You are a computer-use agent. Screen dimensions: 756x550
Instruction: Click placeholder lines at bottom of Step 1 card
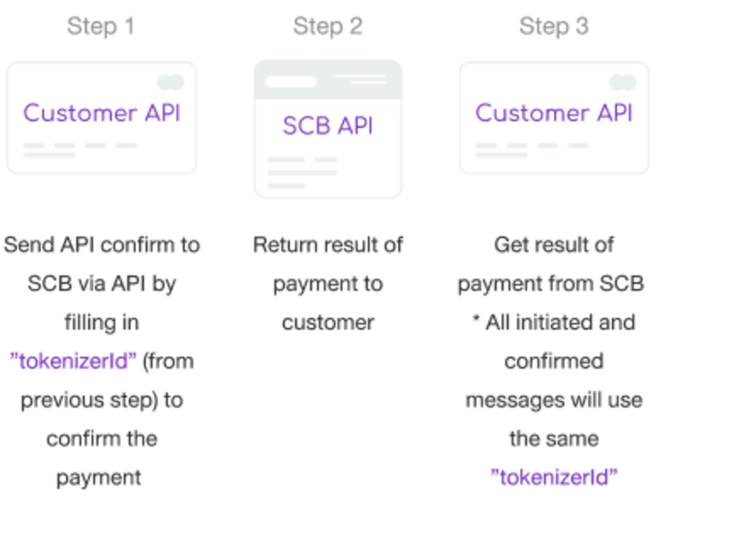[x=80, y=150]
